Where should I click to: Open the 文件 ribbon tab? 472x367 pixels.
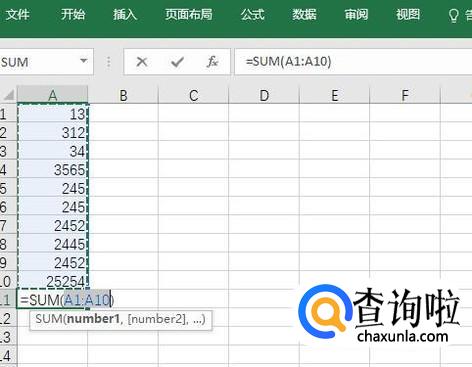point(17,15)
